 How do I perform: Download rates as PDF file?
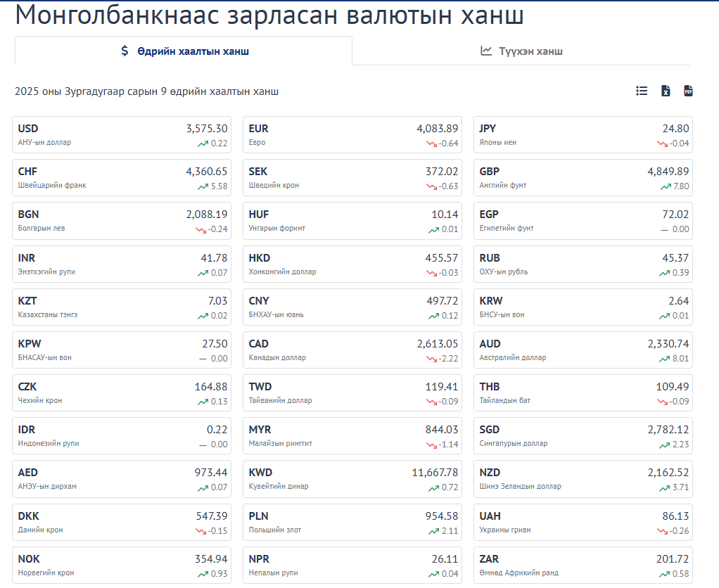tap(688, 91)
